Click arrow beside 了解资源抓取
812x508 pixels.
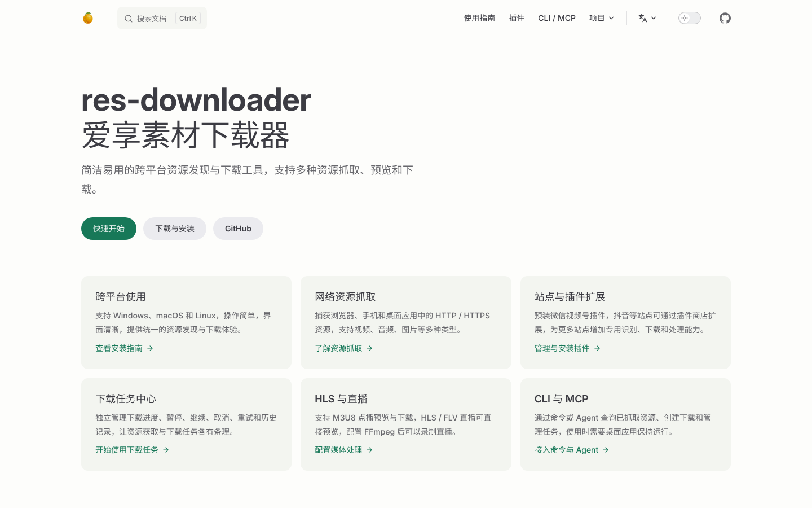[369, 348]
